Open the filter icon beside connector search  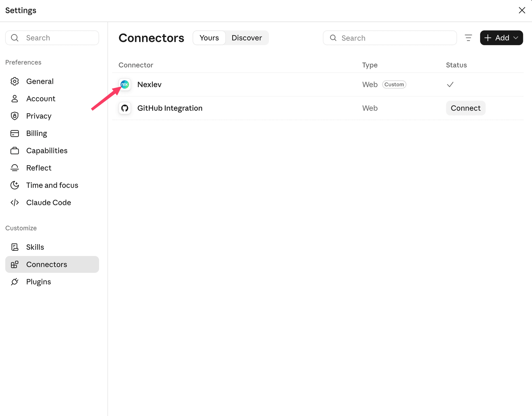pos(468,38)
